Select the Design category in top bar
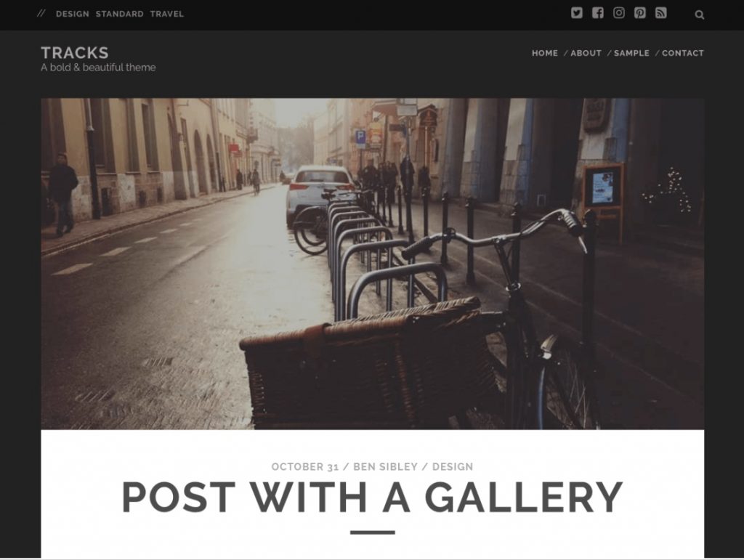This screenshot has height=560, width=744. click(73, 15)
